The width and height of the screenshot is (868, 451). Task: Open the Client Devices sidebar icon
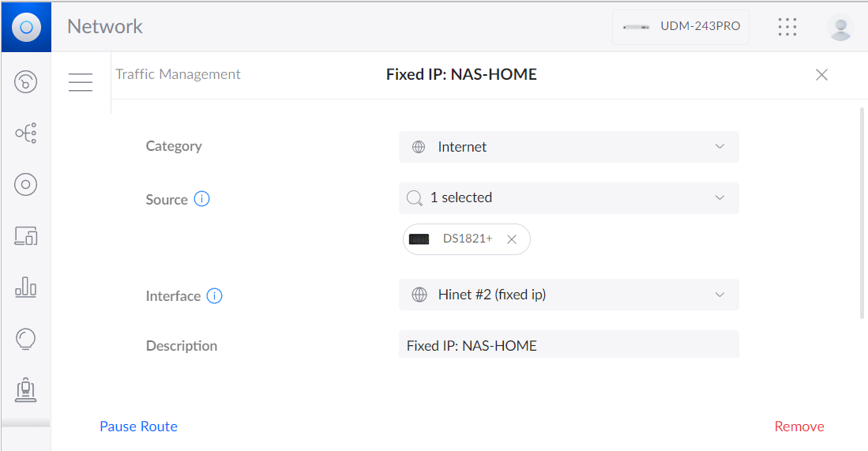[x=26, y=235]
